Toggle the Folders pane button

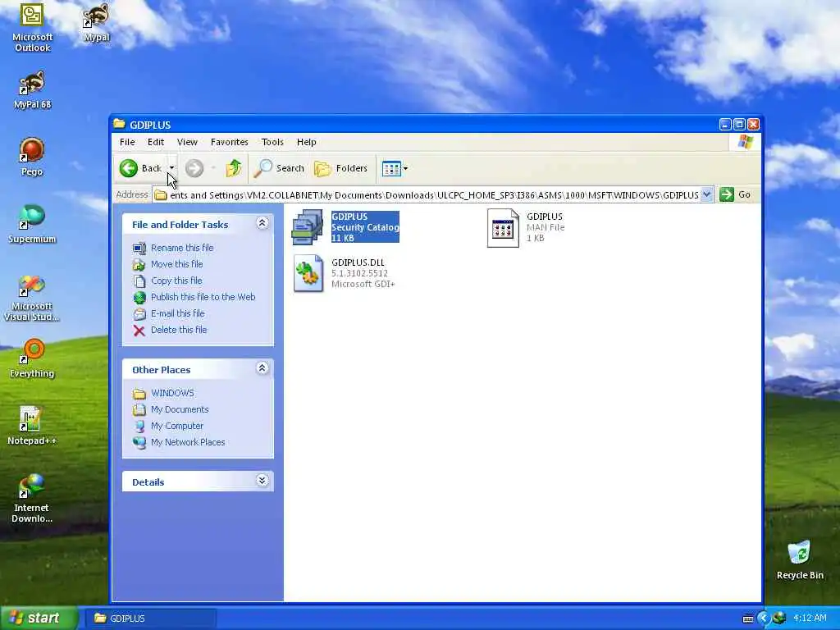click(341, 168)
